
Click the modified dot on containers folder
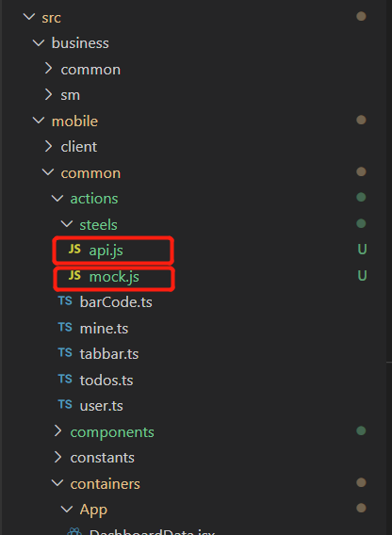click(361, 482)
